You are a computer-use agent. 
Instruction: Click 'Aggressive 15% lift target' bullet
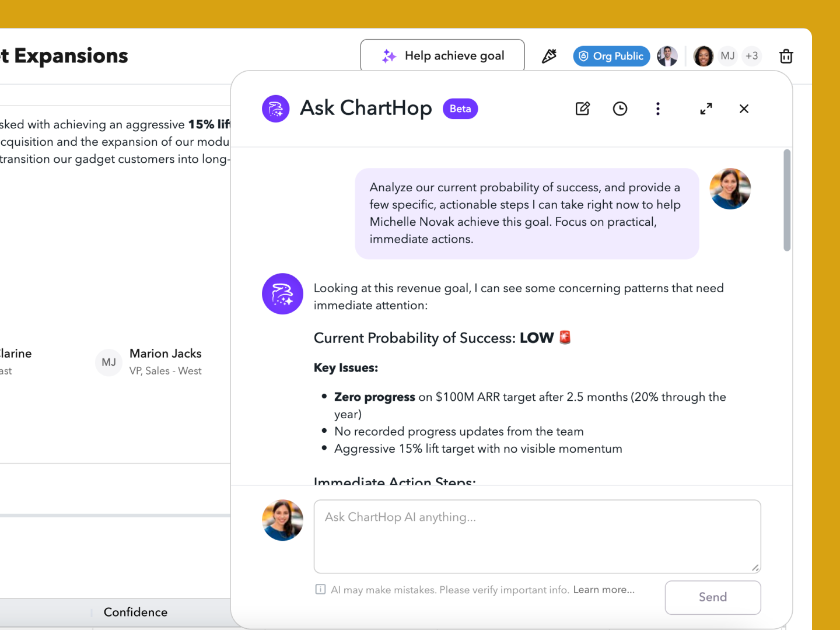(x=478, y=449)
